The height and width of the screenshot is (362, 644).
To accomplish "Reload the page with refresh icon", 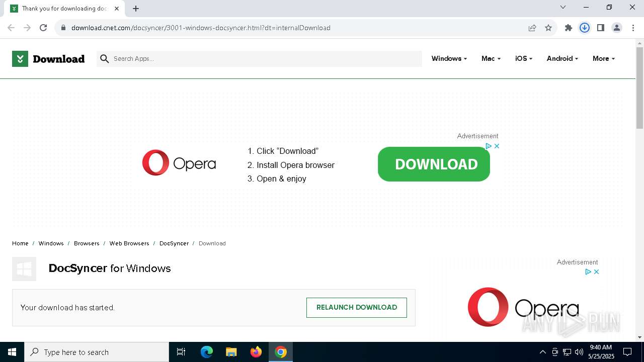I will pyautogui.click(x=43, y=28).
